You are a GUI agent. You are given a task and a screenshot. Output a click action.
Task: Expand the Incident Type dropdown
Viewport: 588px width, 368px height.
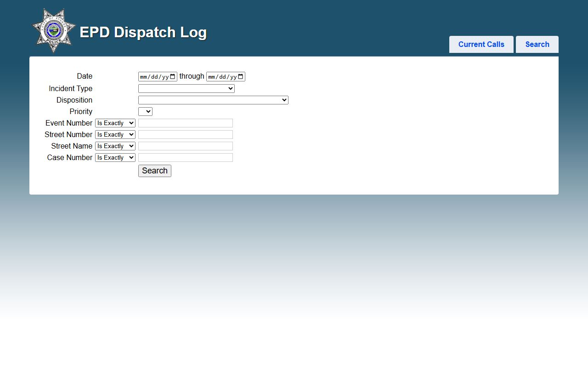pyautogui.click(x=187, y=88)
